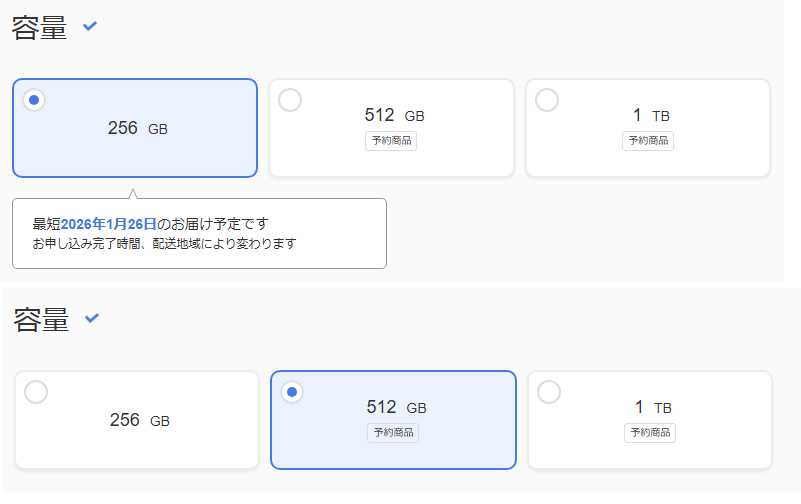This screenshot has height=504, width=801.
Task: Click the already-selected 256 GB radio button
Action: click(34, 100)
